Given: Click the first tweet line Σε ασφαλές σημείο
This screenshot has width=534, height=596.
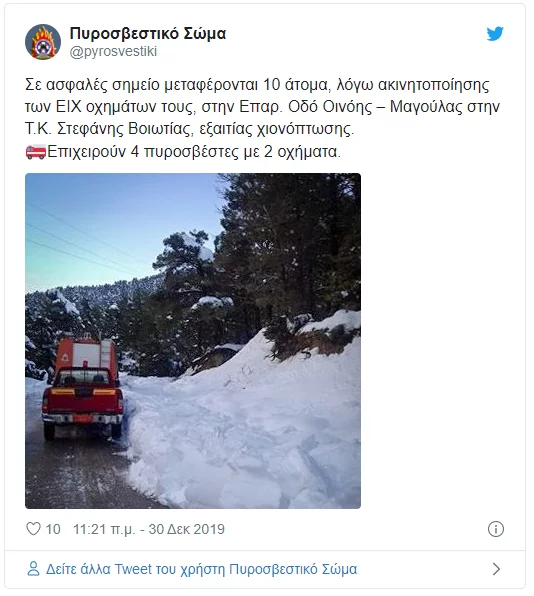Looking at the screenshot, I should coord(257,85).
